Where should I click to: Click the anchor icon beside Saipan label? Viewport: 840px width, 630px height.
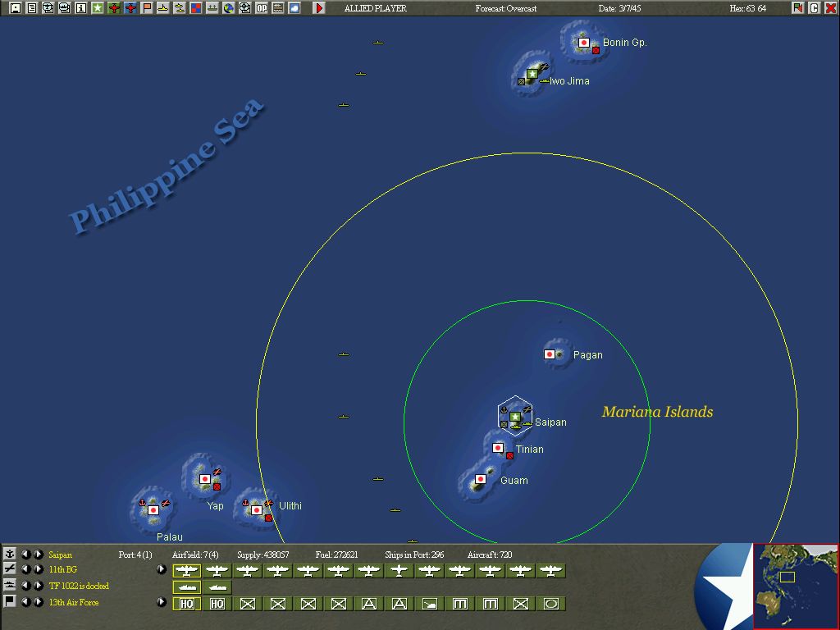10,554
